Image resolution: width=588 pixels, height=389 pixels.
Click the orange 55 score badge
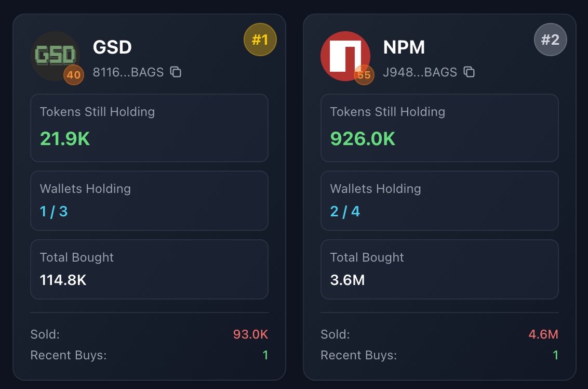(x=364, y=75)
